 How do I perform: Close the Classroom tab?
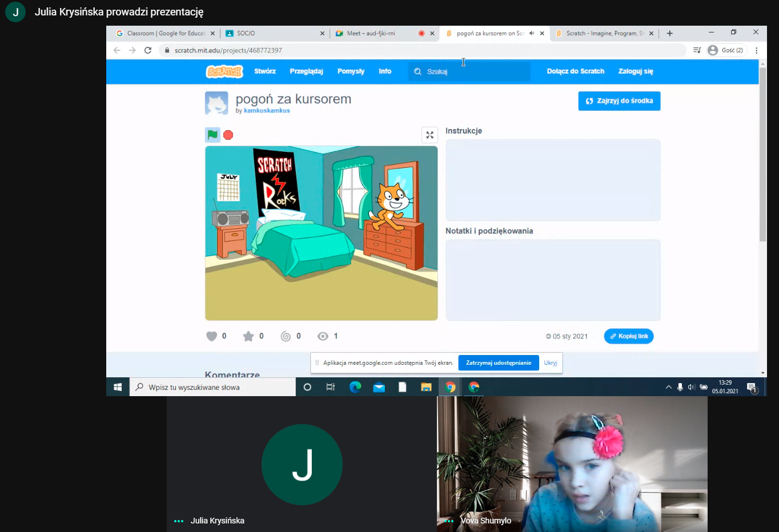(x=212, y=33)
